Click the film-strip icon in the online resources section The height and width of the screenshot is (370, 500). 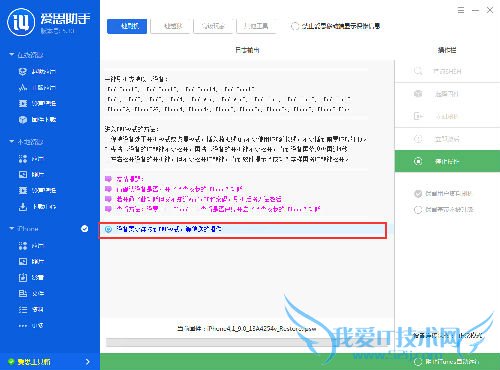click(x=23, y=103)
